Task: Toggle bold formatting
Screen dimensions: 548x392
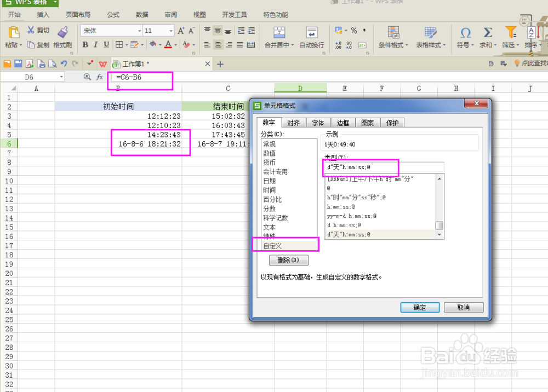Action: tap(85, 45)
